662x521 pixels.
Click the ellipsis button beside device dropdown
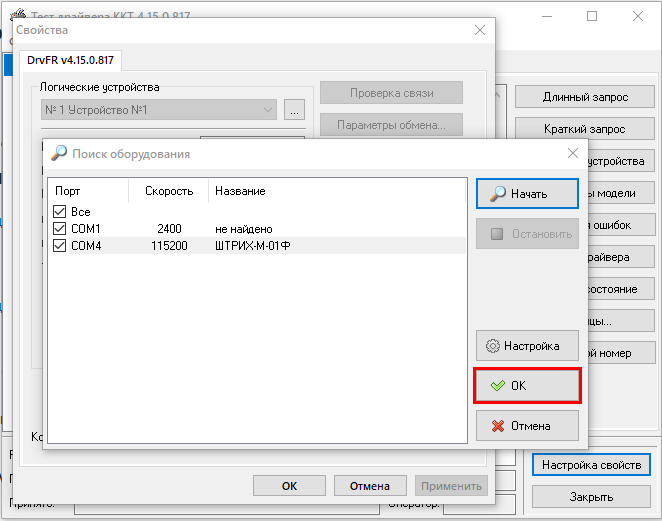click(x=294, y=111)
